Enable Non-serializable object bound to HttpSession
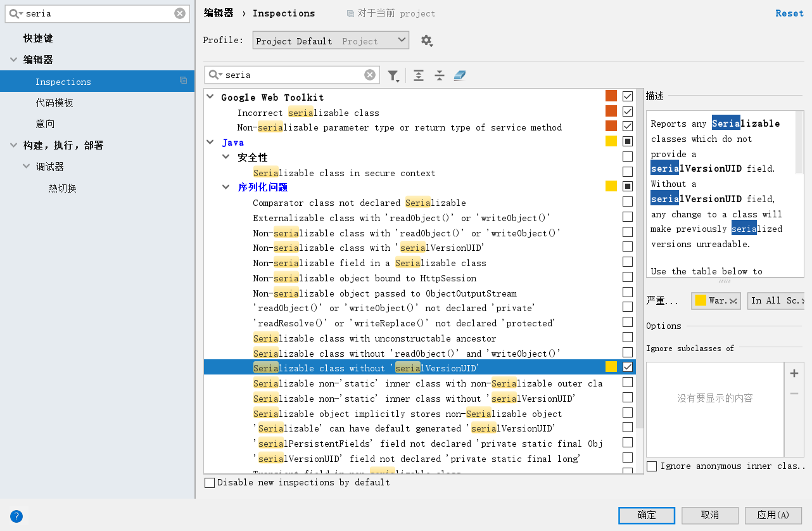812x531 pixels. [x=628, y=277]
